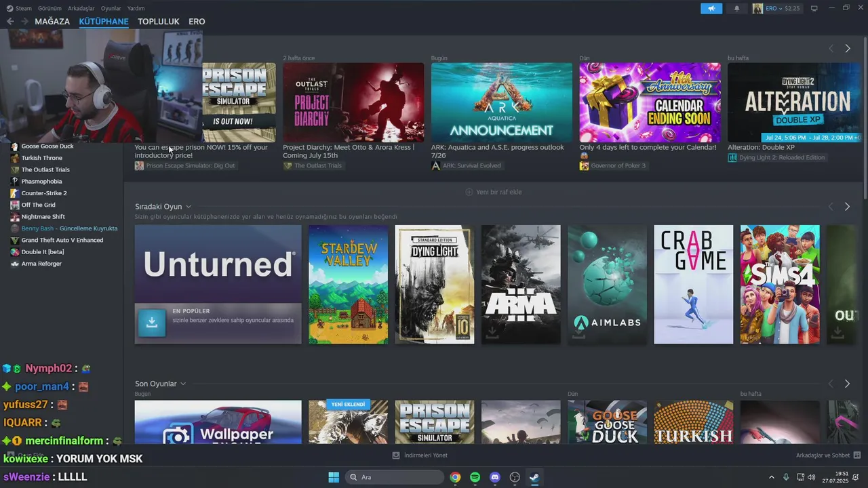The image size is (868, 488).
Task: Open the ERO profile tab
Action: 197,22
